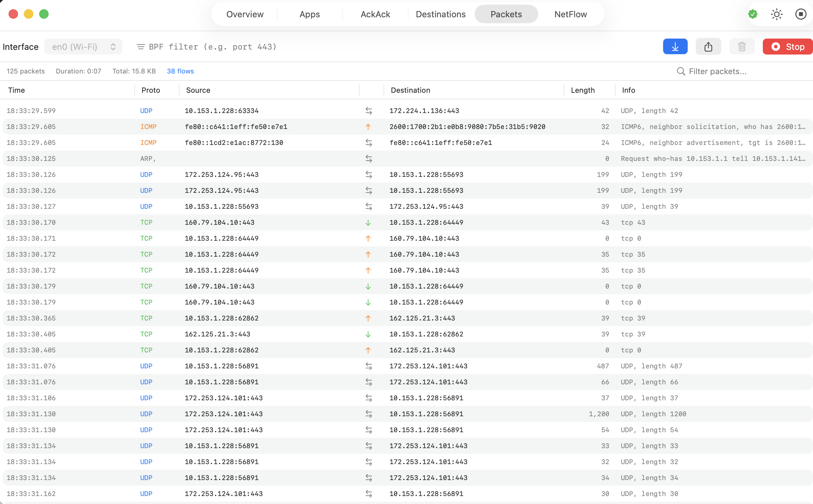Click the blue download capture button
This screenshot has height=504, width=813.
tap(675, 47)
